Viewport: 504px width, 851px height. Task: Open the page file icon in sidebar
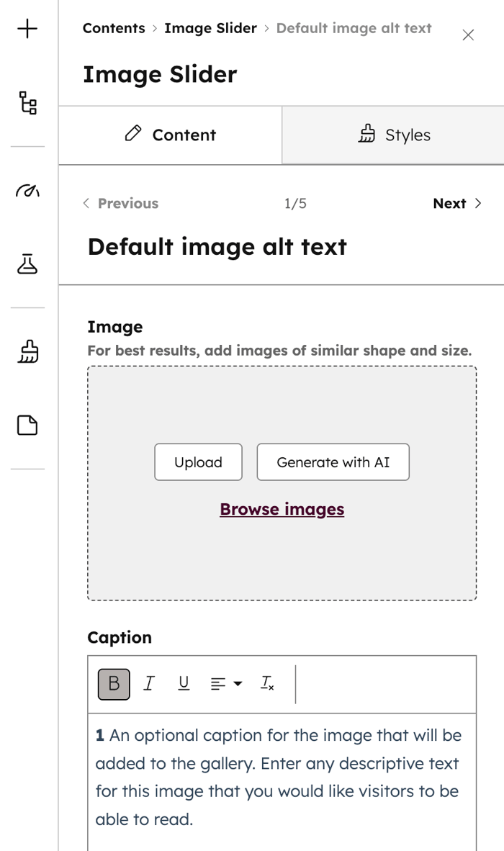(x=27, y=425)
